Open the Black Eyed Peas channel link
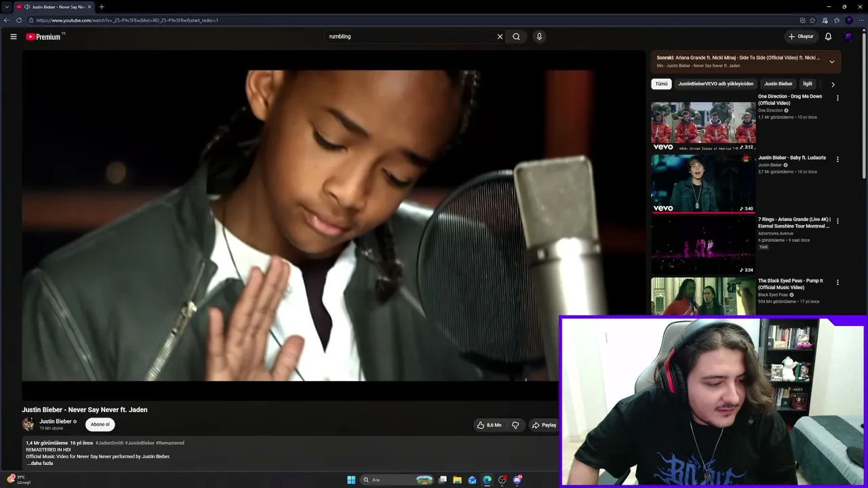 773,295
